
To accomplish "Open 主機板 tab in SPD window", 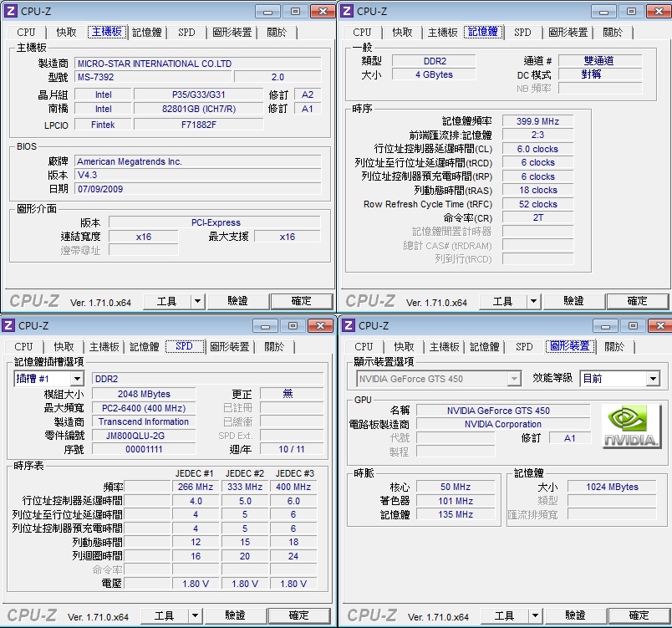I will pos(104,346).
